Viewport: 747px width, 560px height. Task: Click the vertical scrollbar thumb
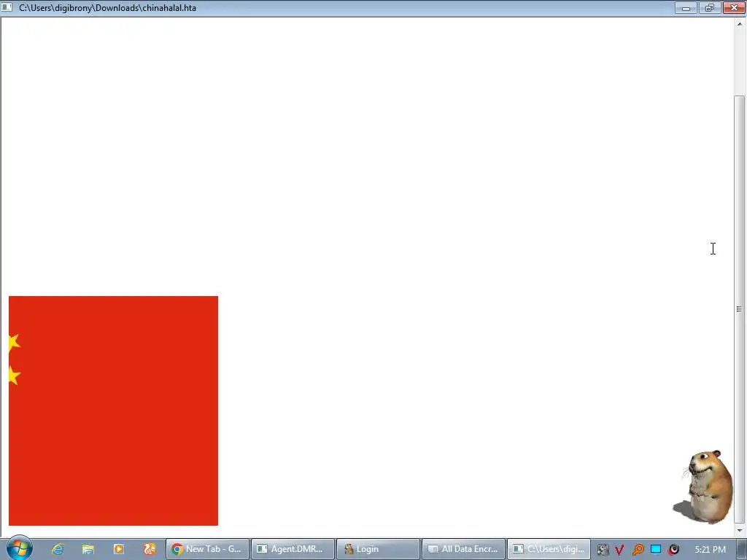pos(740,309)
